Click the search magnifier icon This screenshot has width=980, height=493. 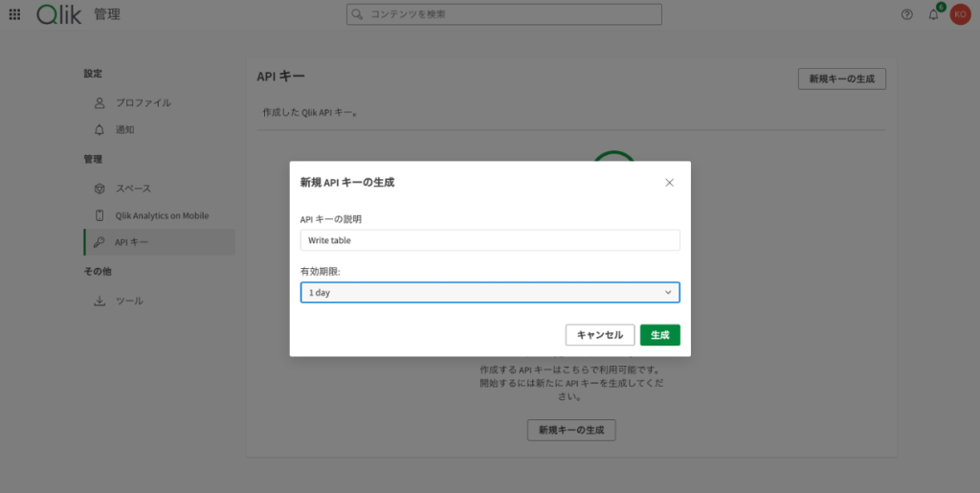coord(358,14)
